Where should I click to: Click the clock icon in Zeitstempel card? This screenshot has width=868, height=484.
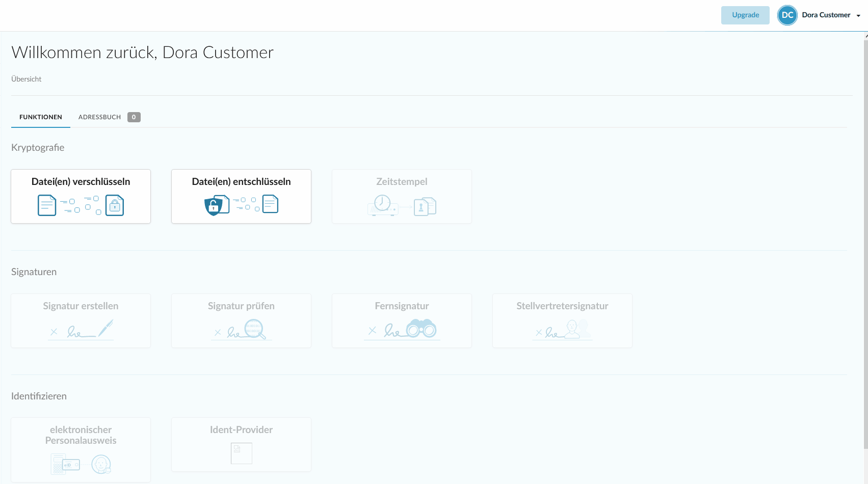click(382, 203)
